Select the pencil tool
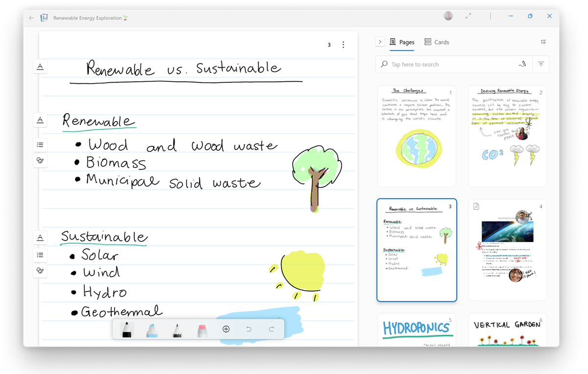Image resolution: width=588 pixels, height=374 pixels. point(177,329)
